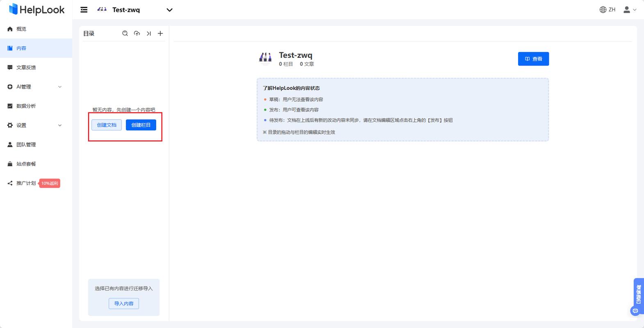Click the 暂无内容 empty hint text

click(124, 110)
